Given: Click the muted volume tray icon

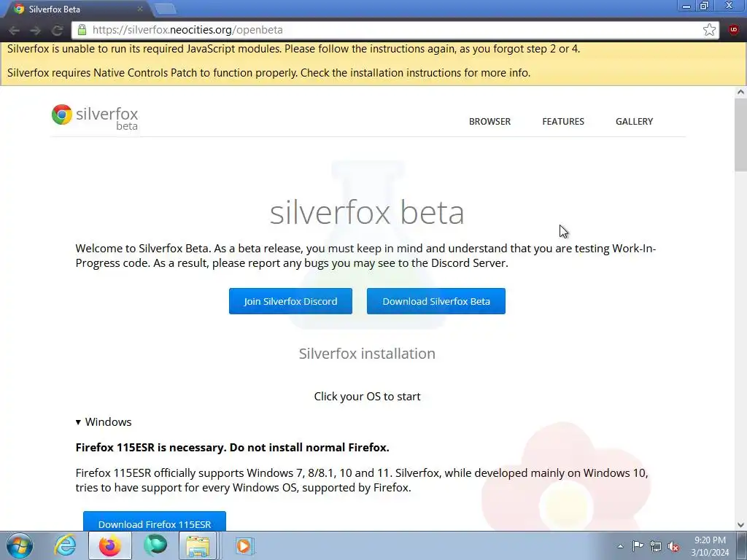Looking at the screenshot, I should point(673,546).
